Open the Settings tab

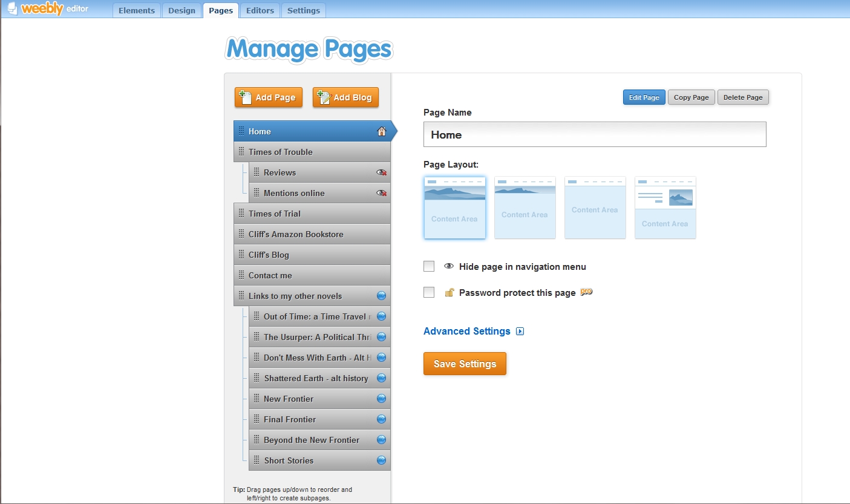[x=303, y=10]
